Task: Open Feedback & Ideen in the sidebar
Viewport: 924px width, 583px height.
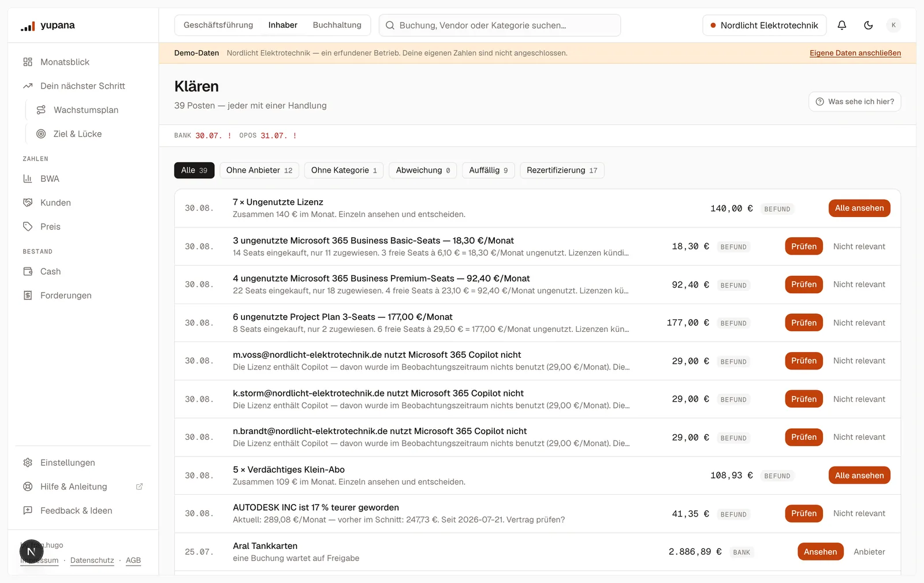Action: coord(83,511)
